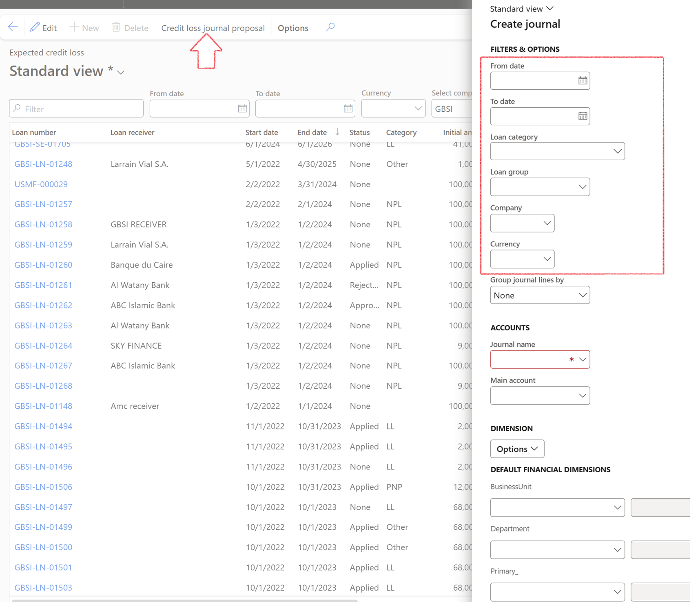Open Credit loss journal proposal menu
This screenshot has height=602, width=700.
click(x=213, y=28)
